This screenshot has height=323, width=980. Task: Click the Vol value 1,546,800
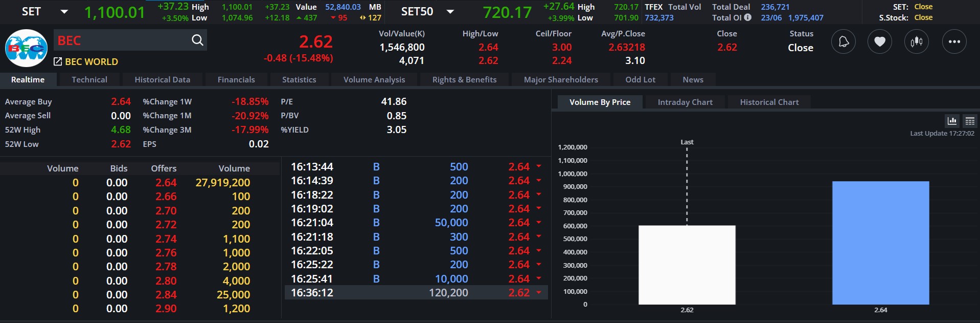pos(402,47)
